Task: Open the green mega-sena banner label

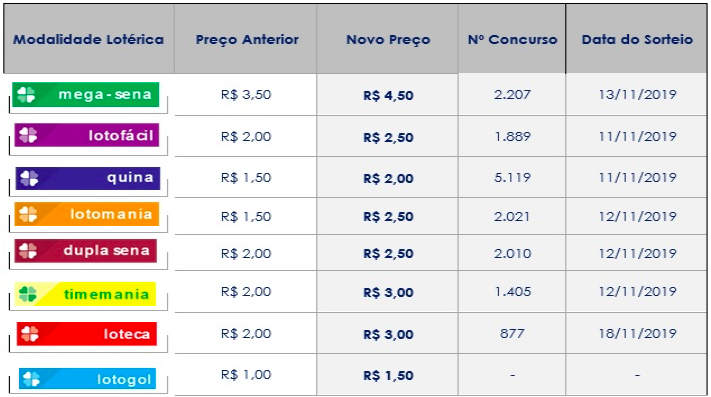Action: [x=86, y=94]
